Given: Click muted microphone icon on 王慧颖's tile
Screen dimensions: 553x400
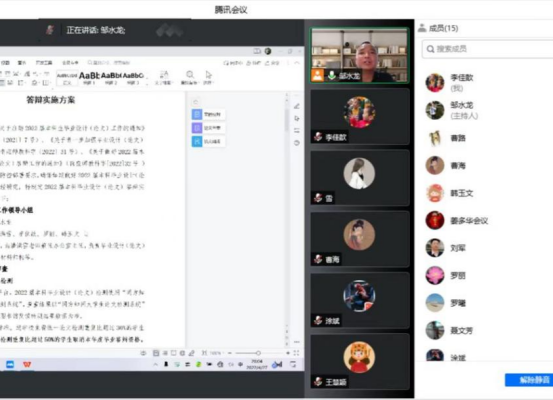Looking at the screenshot, I should (318, 381).
